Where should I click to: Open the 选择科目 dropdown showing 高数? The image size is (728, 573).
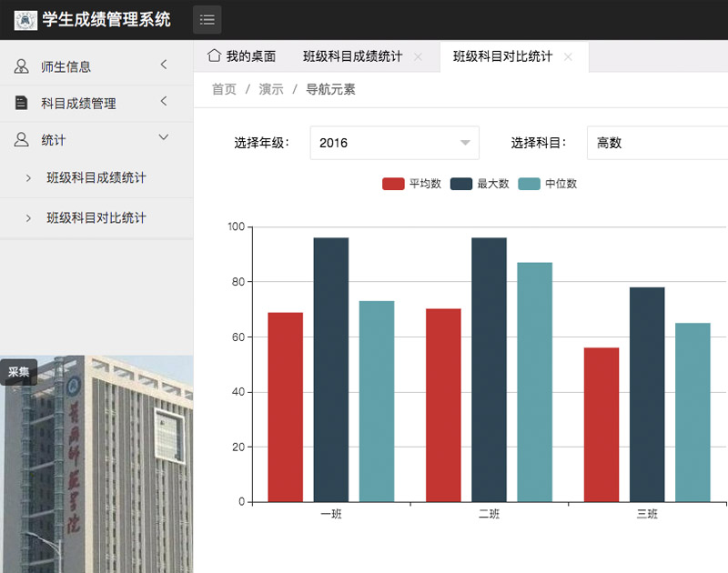point(657,143)
